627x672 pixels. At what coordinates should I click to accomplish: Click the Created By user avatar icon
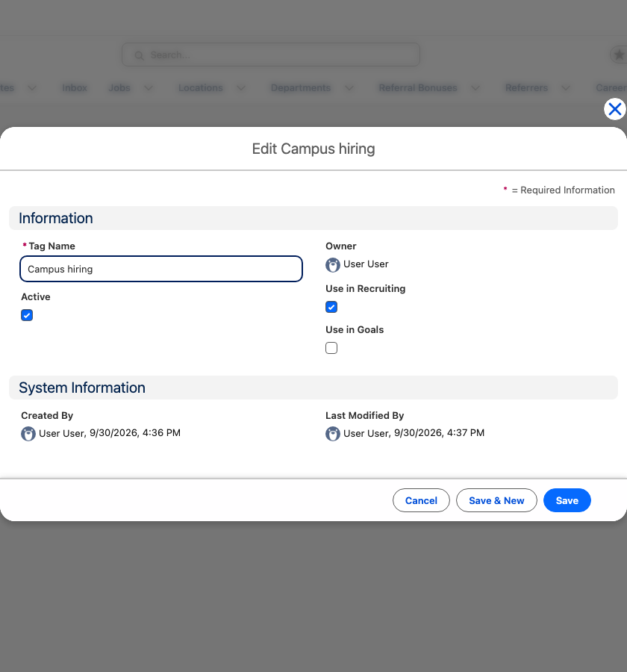point(28,434)
